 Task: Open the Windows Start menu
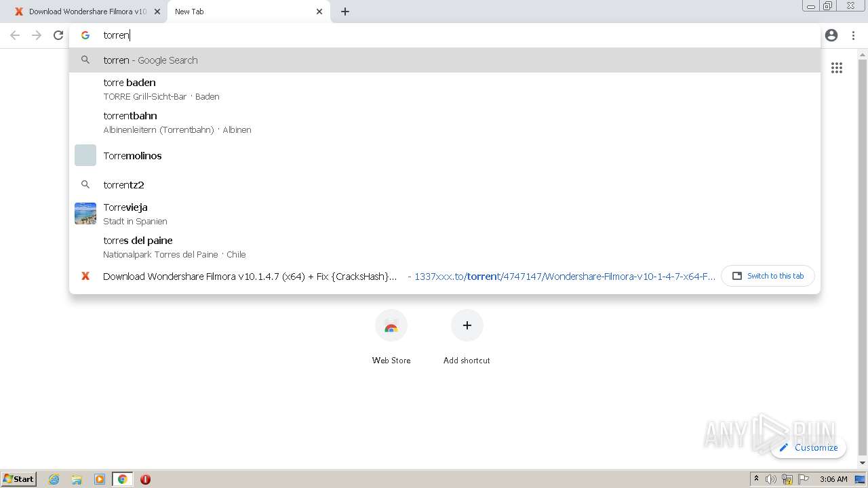click(x=18, y=479)
